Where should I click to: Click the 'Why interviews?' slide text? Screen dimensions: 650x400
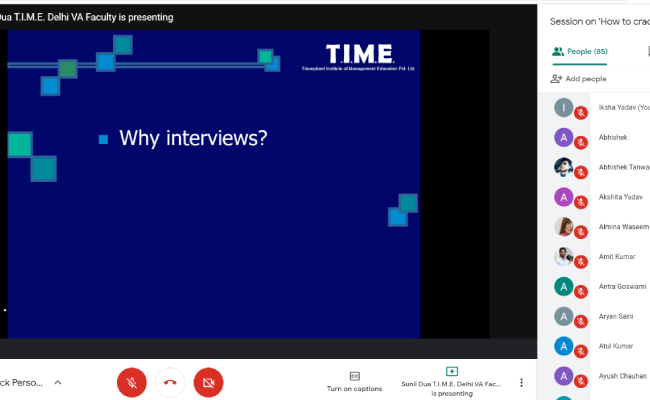(193, 138)
